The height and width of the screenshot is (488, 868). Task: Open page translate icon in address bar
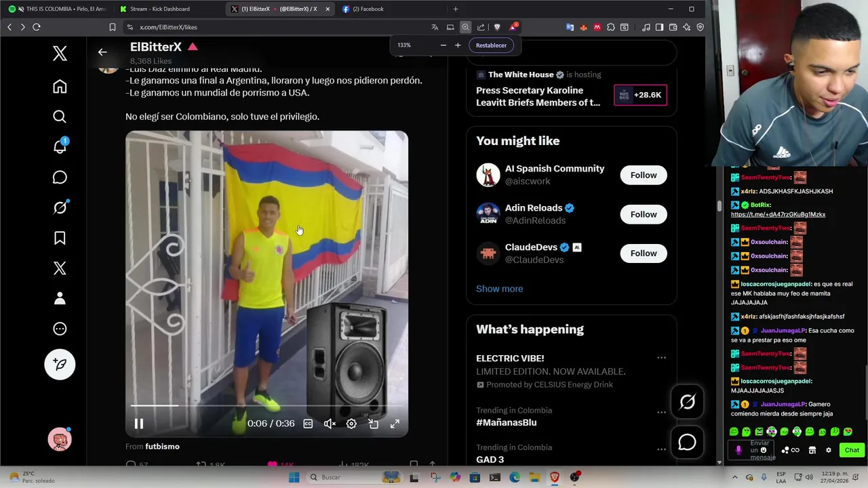click(x=435, y=27)
